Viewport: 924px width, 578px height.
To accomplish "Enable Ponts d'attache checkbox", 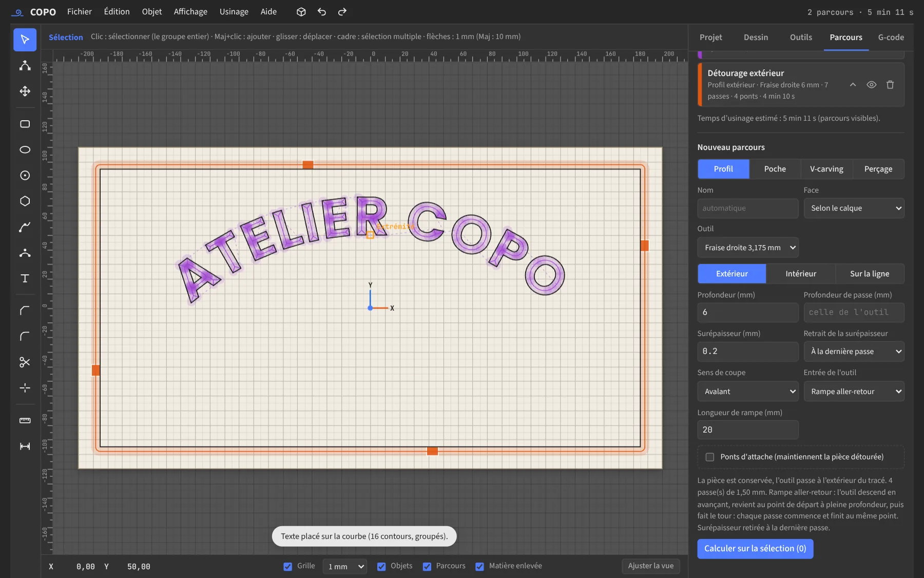I will pos(710,457).
